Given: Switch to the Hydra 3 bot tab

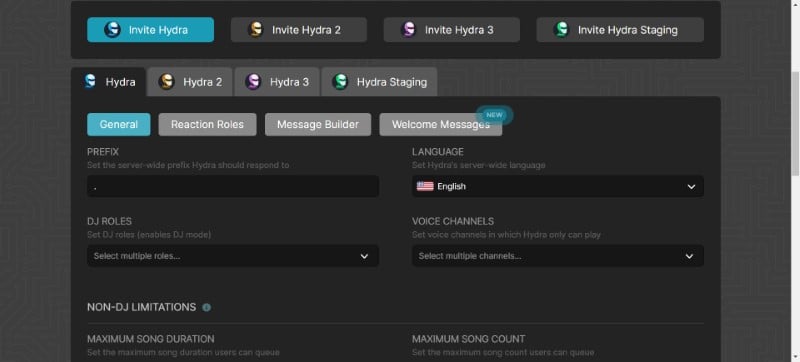Looking at the screenshot, I should [277, 82].
